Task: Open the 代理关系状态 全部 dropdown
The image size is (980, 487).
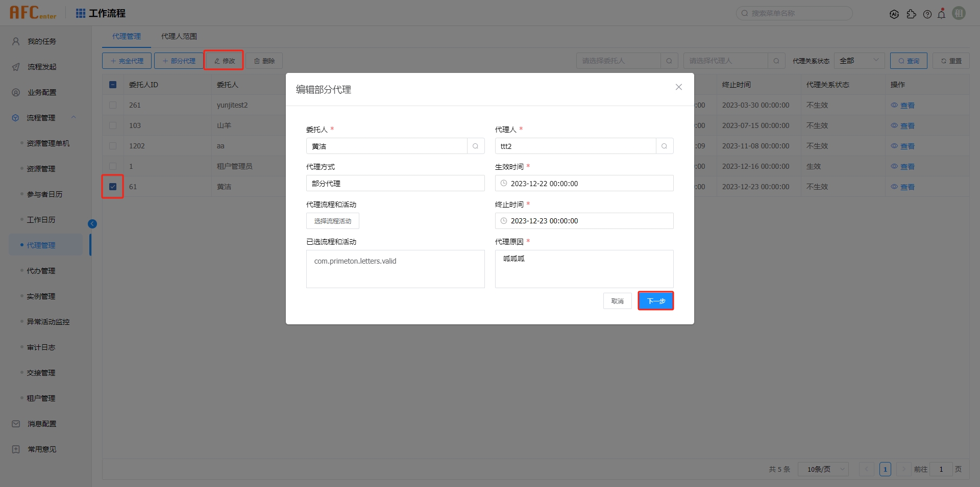Action: 860,60
